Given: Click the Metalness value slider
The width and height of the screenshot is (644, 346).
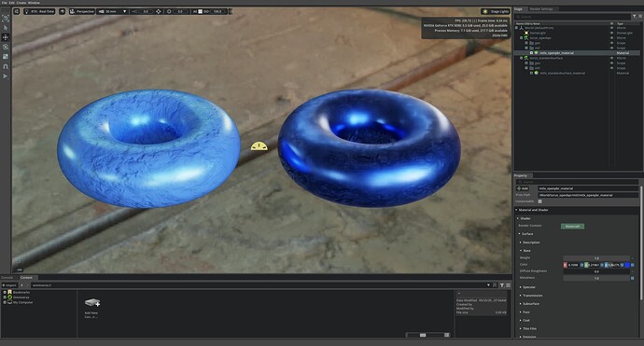Looking at the screenshot, I should (596, 278).
